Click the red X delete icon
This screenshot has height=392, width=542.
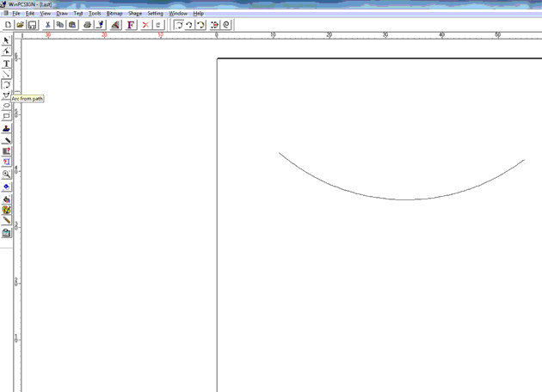145,25
